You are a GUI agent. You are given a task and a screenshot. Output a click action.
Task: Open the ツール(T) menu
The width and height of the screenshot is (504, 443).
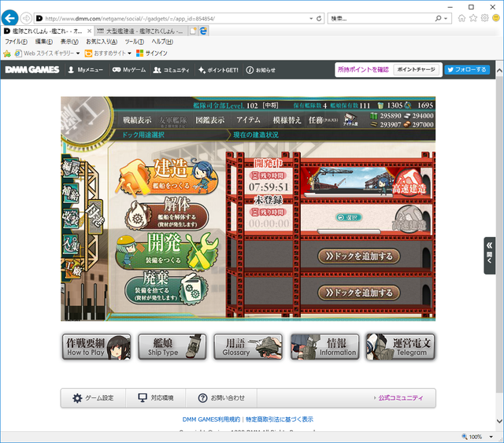(x=135, y=42)
